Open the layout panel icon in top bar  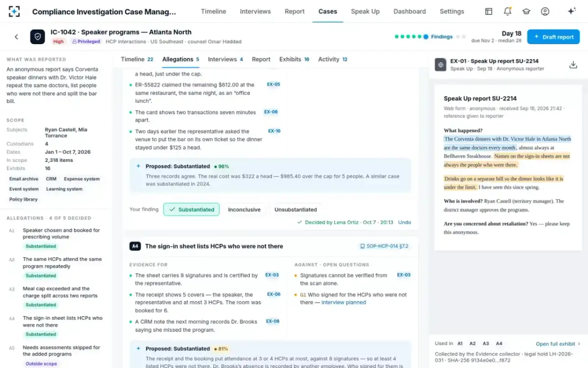489,11
